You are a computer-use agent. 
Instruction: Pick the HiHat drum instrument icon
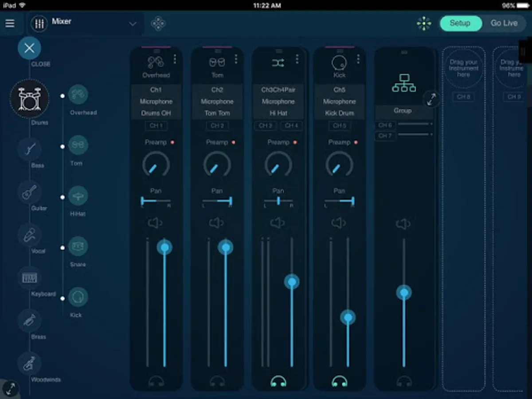pyautogui.click(x=78, y=196)
